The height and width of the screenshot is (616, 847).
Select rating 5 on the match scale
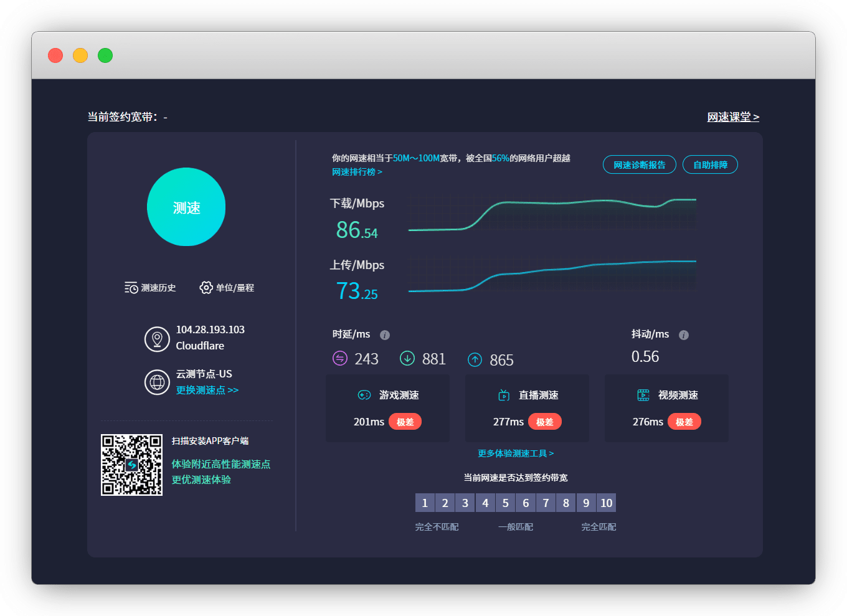click(x=506, y=503)
